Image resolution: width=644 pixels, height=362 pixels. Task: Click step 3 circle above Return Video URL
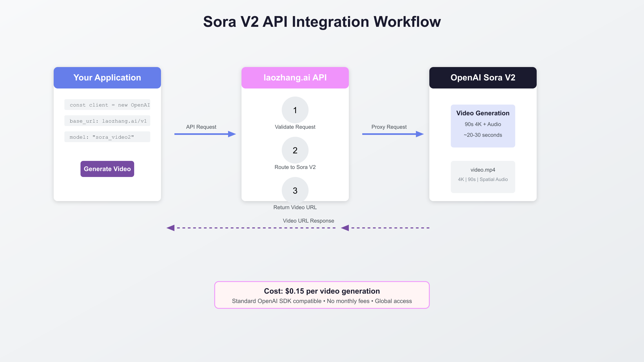(295, 190)
